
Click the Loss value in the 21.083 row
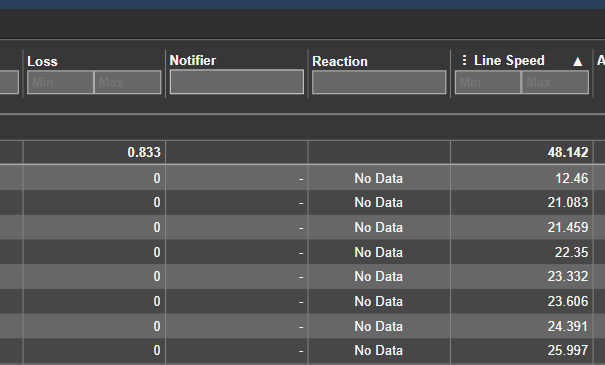pos(157,203)
